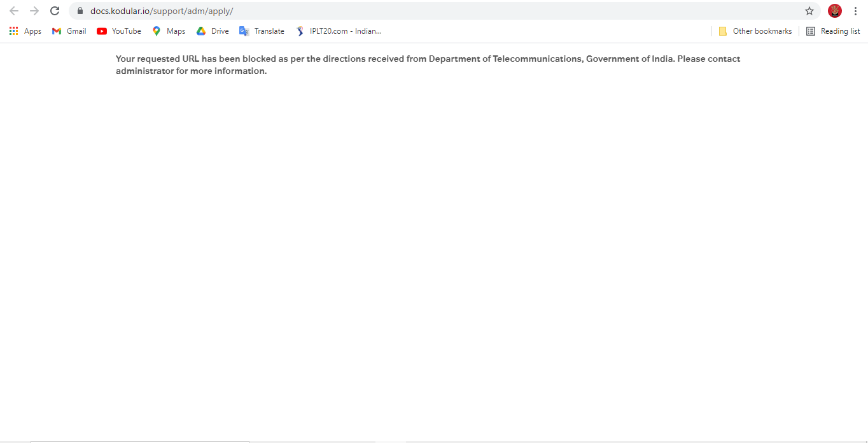868x443 pixels.
Task: Open the Translate bookmark
Action: click(x=262, y=31)
